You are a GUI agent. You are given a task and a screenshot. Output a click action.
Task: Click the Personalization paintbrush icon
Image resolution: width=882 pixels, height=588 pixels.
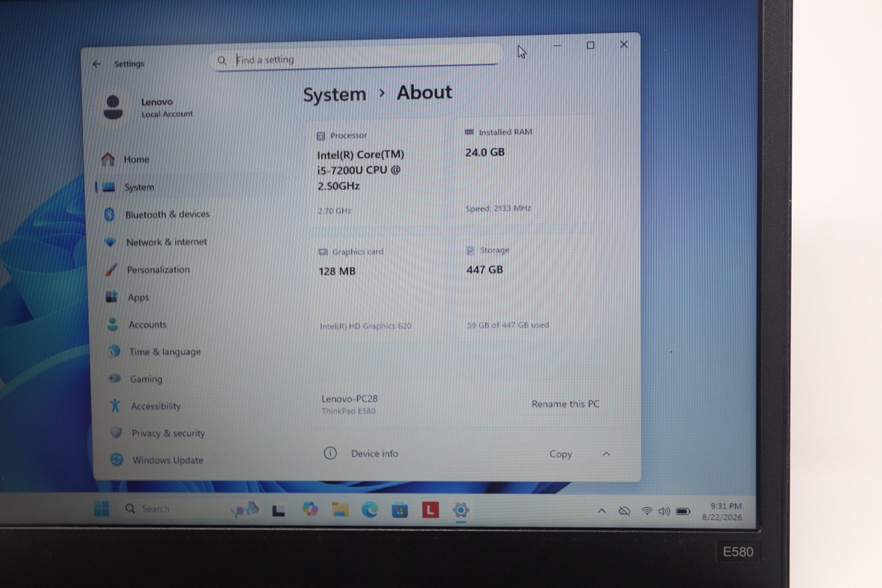111,270
